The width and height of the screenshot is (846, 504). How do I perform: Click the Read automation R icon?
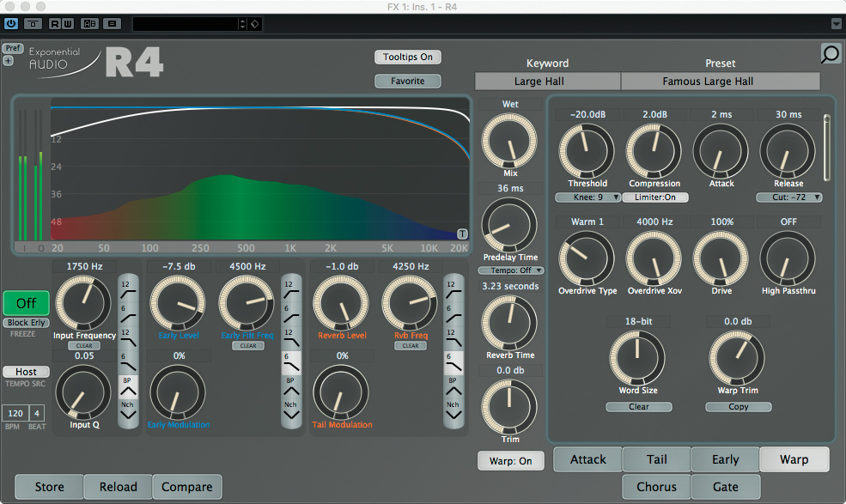(x=55, y=24)
